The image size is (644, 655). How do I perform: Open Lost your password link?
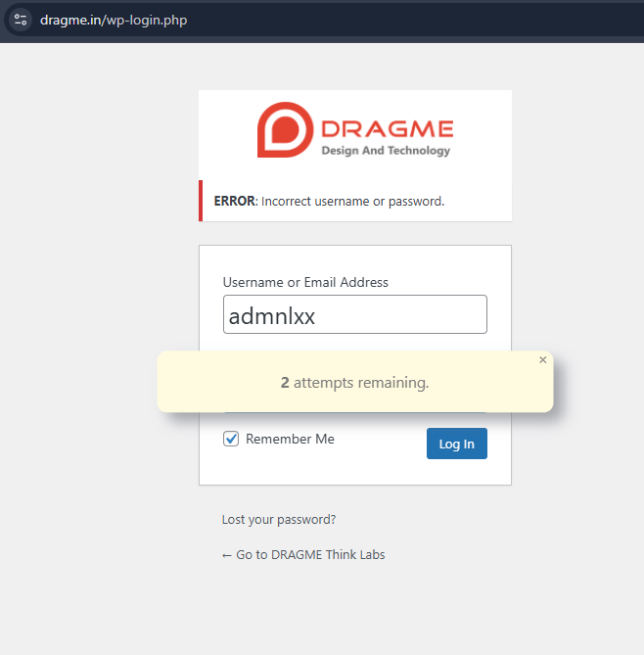tap(279, 519)
